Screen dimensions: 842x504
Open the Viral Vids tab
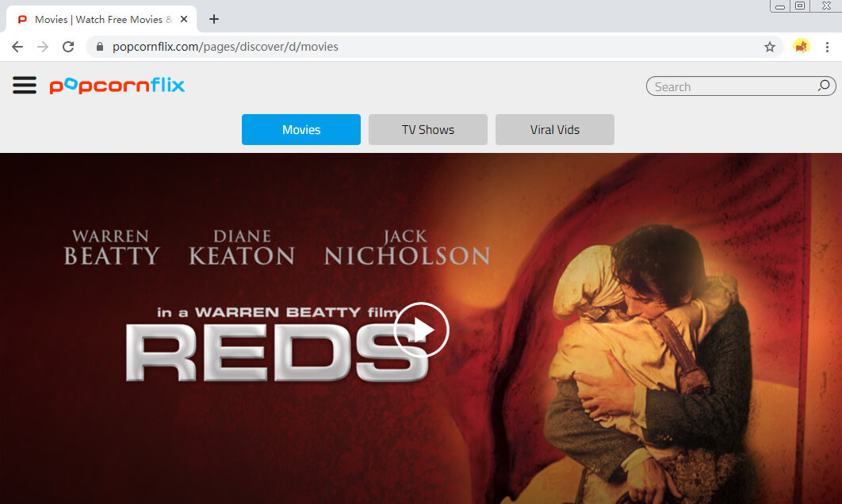555,129
